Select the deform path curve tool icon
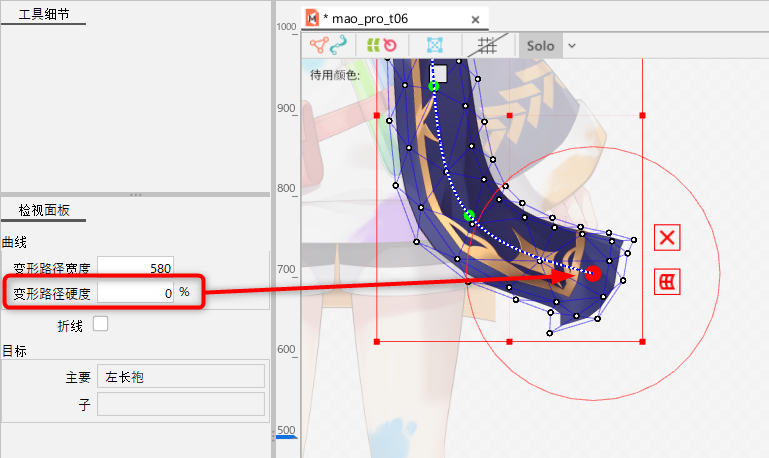This screenshot has height=458, width=769. [338, 45]
